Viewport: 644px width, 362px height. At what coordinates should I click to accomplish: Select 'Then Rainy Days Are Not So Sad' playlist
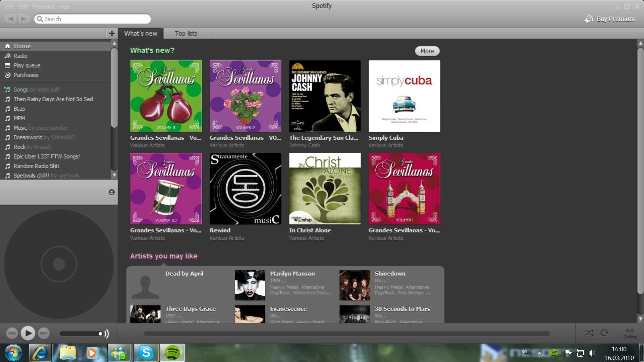55,99
